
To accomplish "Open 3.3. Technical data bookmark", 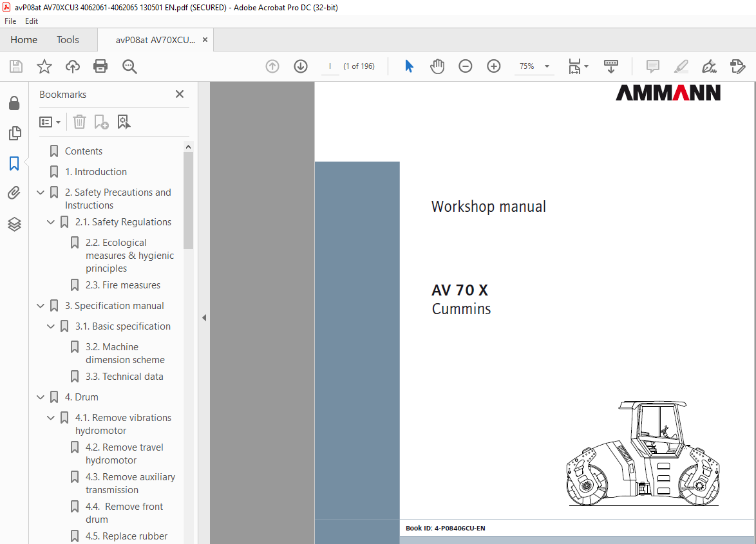I will point(124,377).
